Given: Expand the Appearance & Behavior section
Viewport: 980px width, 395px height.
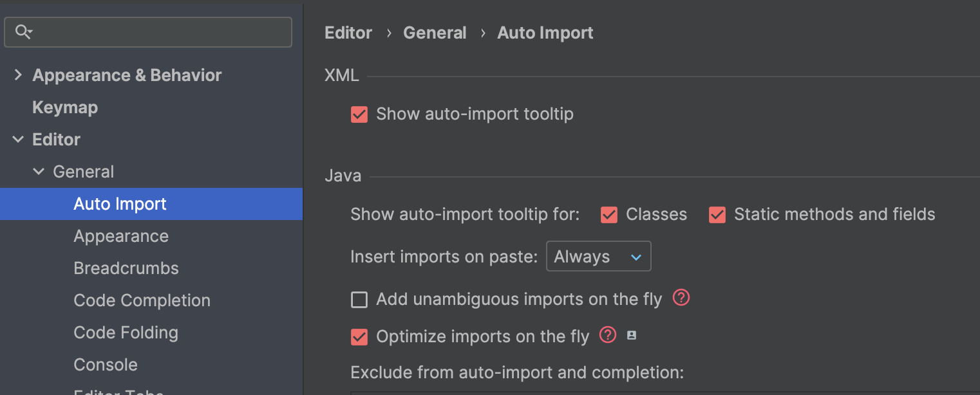Looking at the screenshot, I should (x=18, y=75).
